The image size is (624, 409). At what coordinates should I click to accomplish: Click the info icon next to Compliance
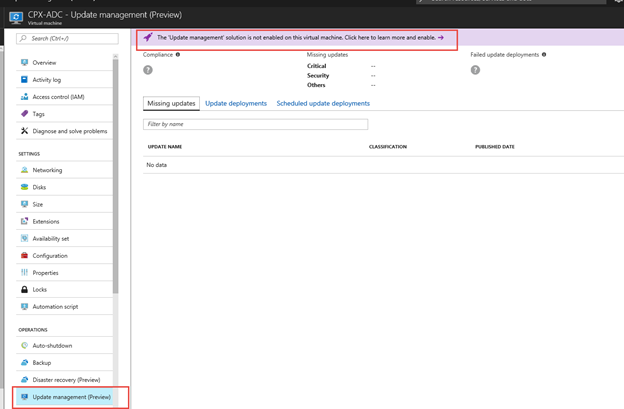pyautogui.click(x=178, y=55)
